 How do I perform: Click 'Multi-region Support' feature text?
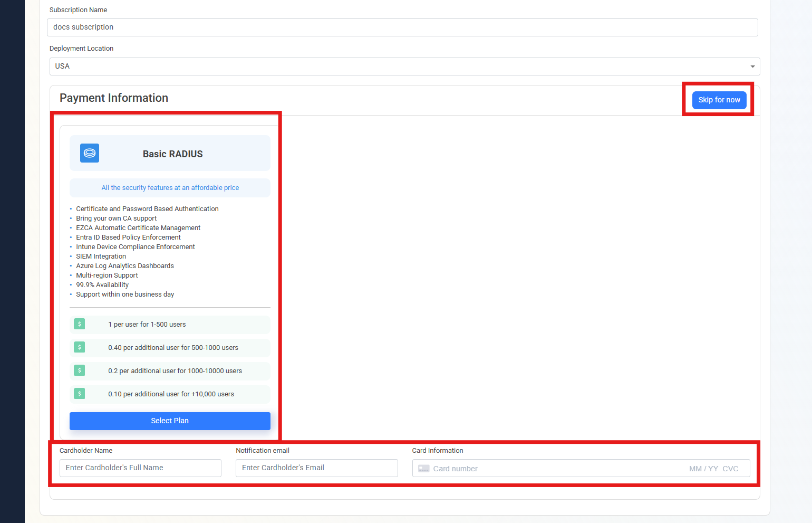click(107, 275)
